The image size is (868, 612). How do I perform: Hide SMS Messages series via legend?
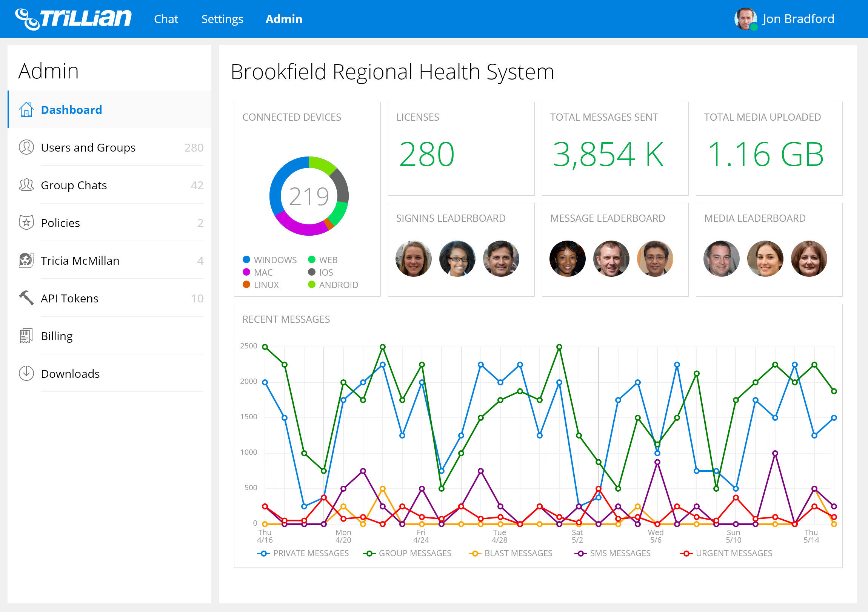click(x=613, y=554)
